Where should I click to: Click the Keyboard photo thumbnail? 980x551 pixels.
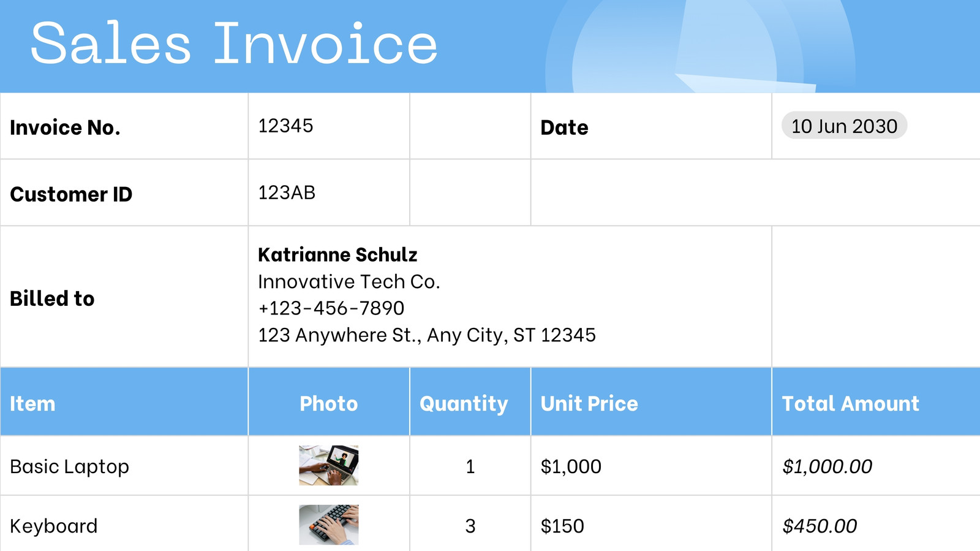[x=328, y=525]
